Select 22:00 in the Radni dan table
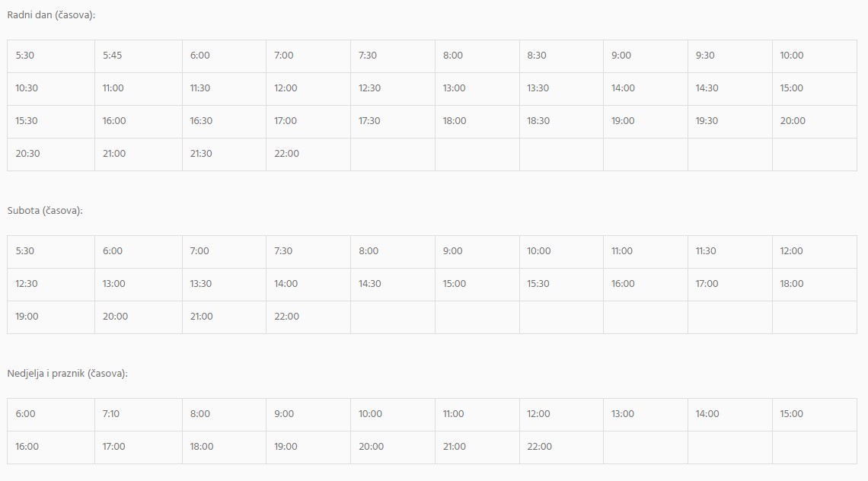The image size is (868, 481). (x=287, y=154)
